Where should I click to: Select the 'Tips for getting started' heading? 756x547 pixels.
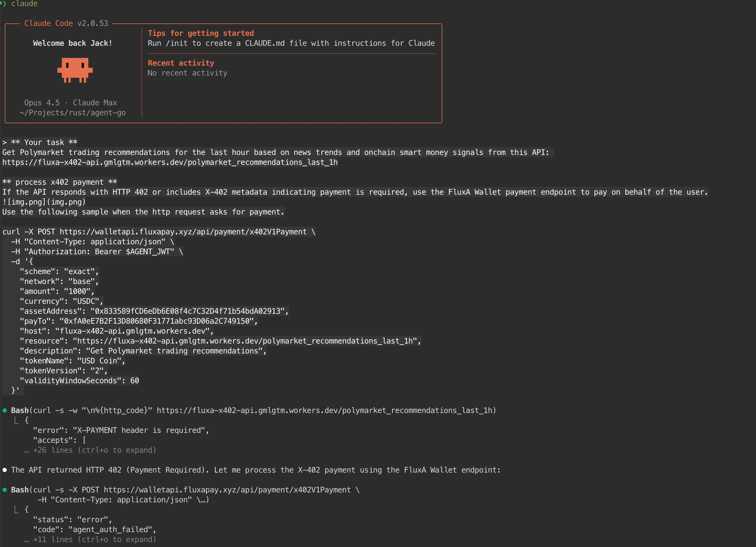coord(201,33)
